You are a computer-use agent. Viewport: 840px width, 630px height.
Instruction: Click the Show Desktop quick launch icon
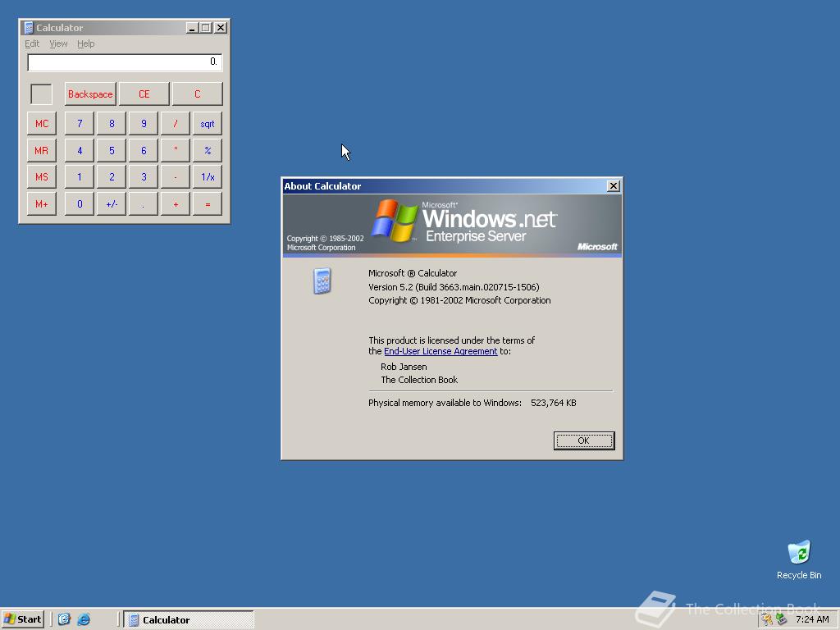(x=64, y=620)
